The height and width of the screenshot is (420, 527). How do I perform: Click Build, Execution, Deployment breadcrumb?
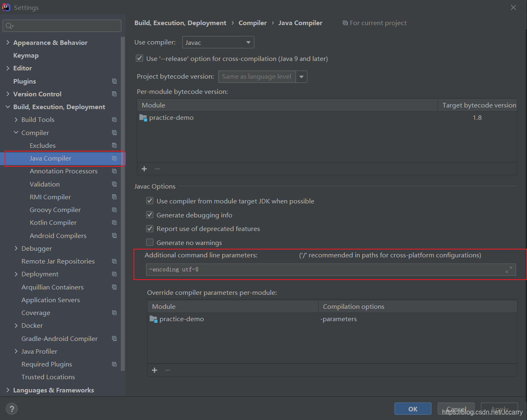click(180, 23)
